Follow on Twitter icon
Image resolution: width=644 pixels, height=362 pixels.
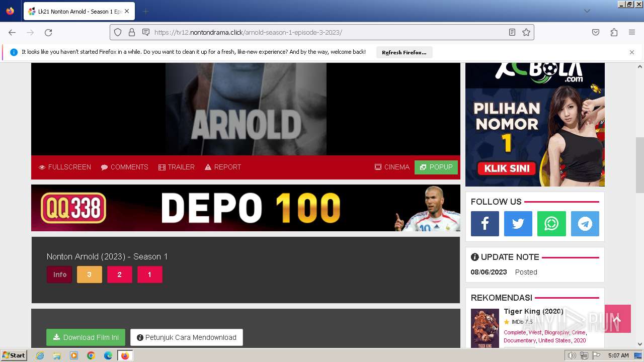518,224
